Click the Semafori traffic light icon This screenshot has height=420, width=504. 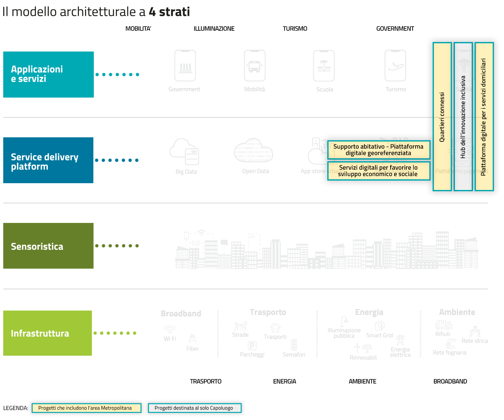coord(294,345)
